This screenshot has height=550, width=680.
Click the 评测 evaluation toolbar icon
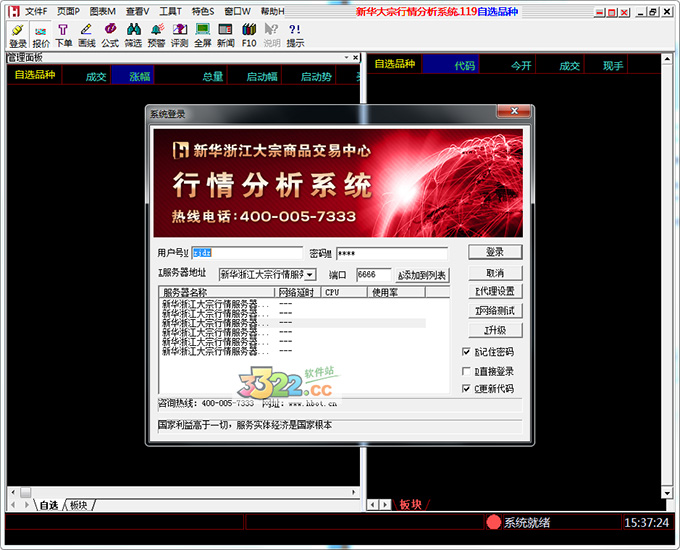pyautogui.click(x=180, y=35)
